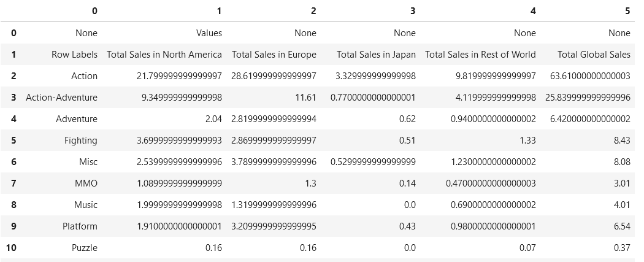This screenshot has height=262, width=644.
Task: Click column header 3
Action: pyautogui.click(x=412, y=11)
